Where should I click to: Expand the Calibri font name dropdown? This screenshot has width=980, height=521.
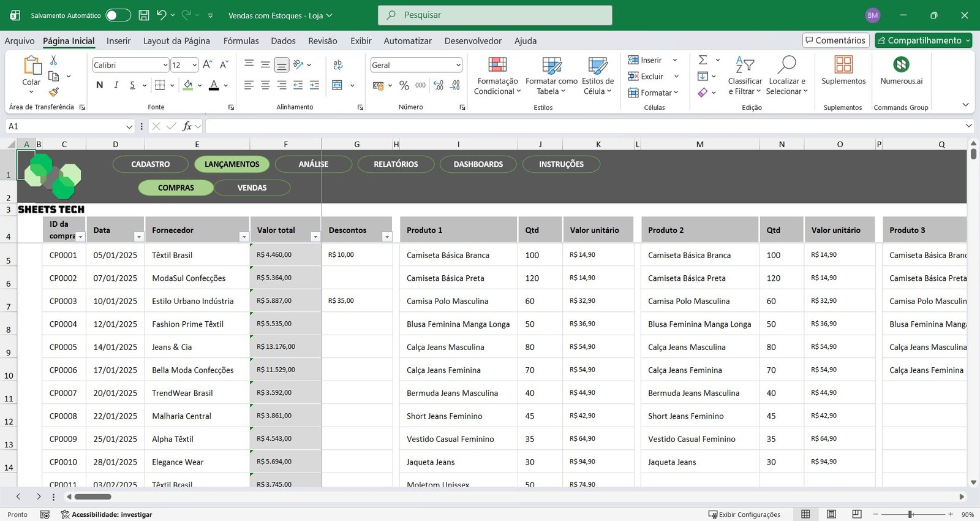[x=165, y=65]
